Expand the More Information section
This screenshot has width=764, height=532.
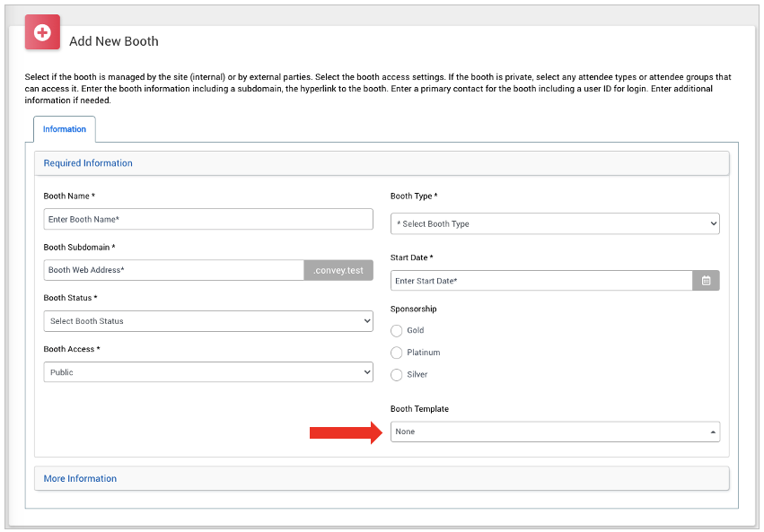coord(382,478)
